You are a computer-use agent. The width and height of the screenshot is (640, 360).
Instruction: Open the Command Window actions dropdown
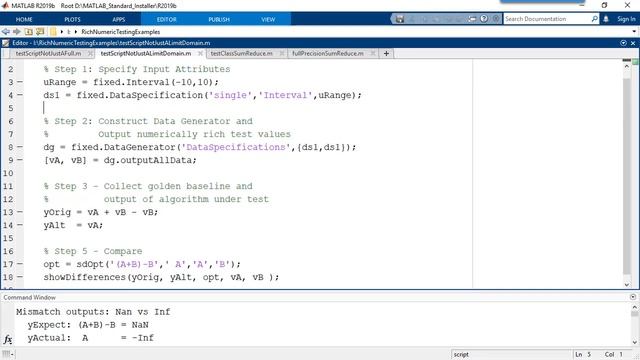(633, 297)
